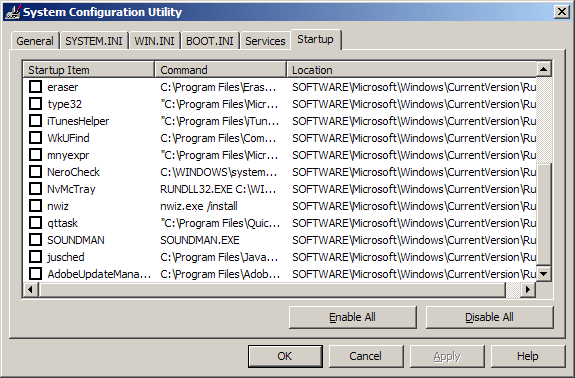Screen dimensions: 575x378
Task: Sort by the Location column header
Action: click(x=411, y=70)
